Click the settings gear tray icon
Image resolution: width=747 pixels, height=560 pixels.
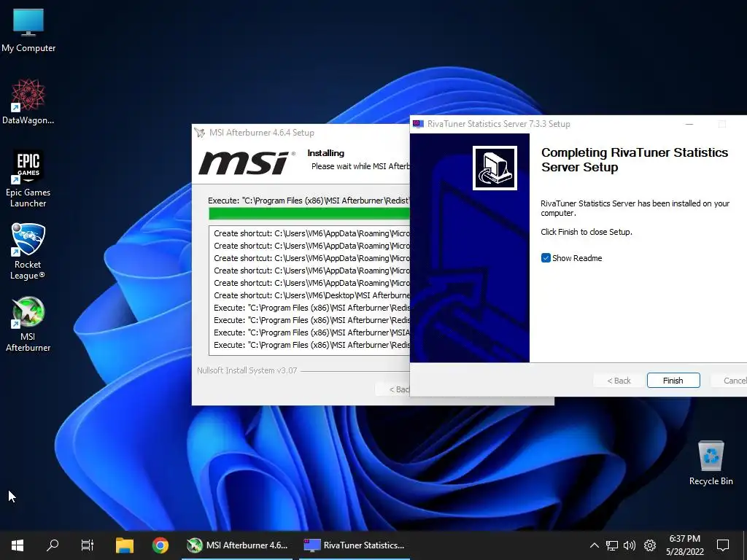click(x=650, y=545)
